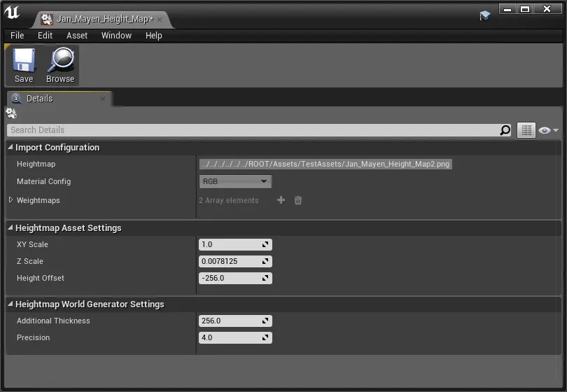Click the property matrix grid icon

(x=526, y=130)
